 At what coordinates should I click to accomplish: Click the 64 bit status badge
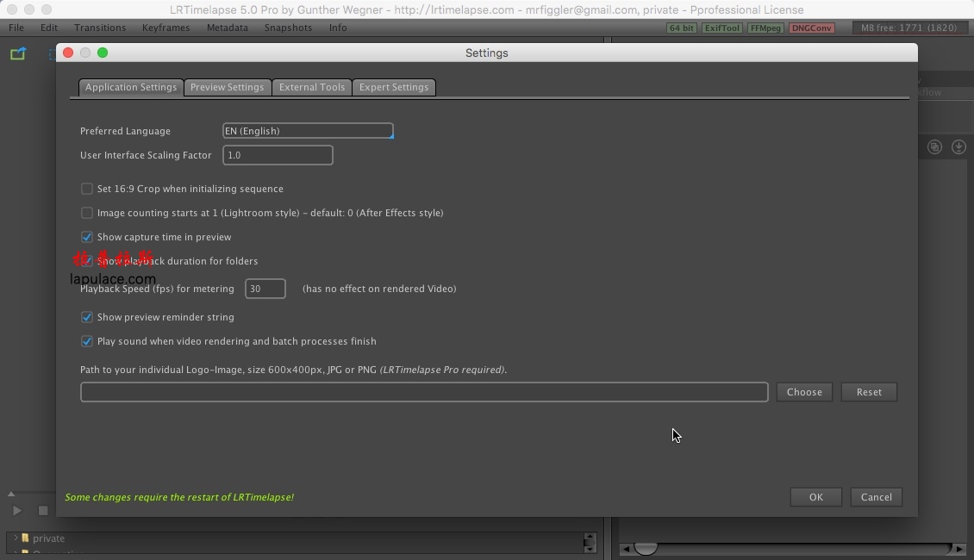[682, 28]
